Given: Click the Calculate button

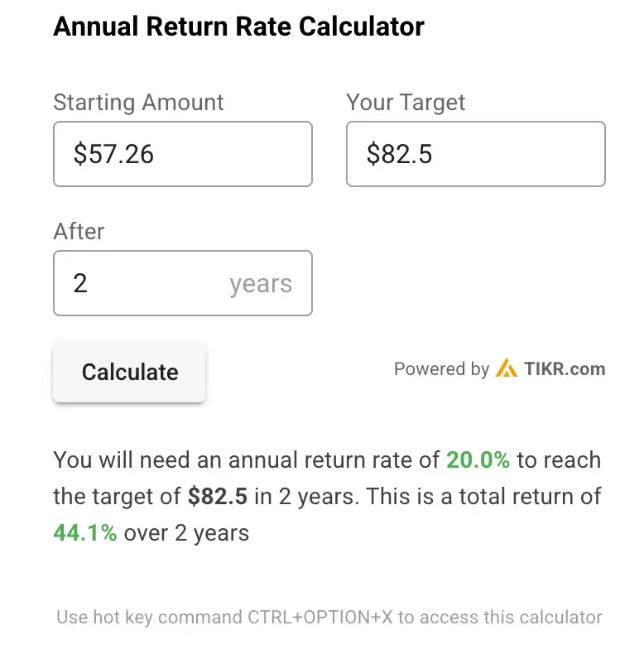Looking at the screenshot, I should [x=129, y=373].
